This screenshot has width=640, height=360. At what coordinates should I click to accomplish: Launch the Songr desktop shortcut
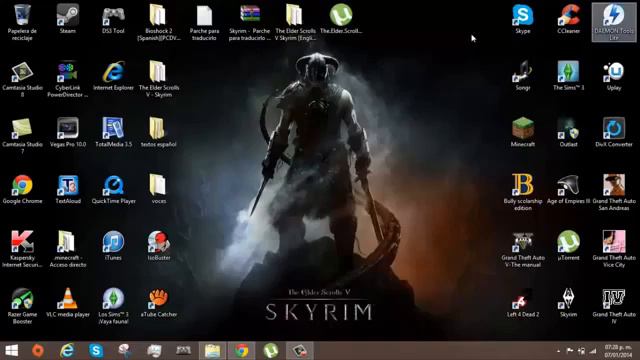(x=523, y=76)
